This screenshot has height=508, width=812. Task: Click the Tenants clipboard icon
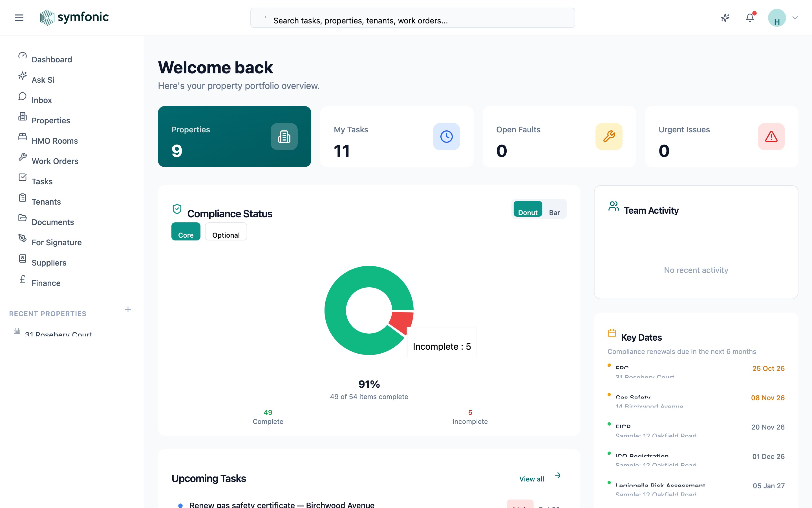(23, 198)
